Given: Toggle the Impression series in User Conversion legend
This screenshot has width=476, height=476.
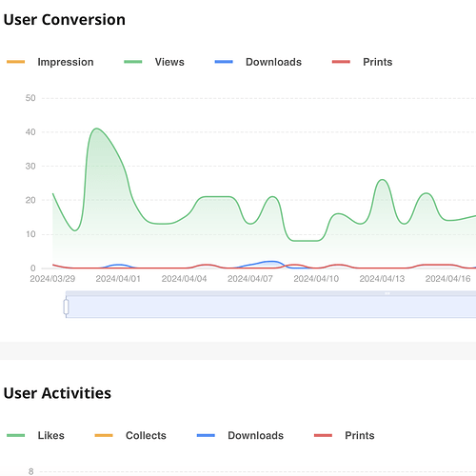Looking at the screenshot, I should pyautogui.click(x=50, y=62).
